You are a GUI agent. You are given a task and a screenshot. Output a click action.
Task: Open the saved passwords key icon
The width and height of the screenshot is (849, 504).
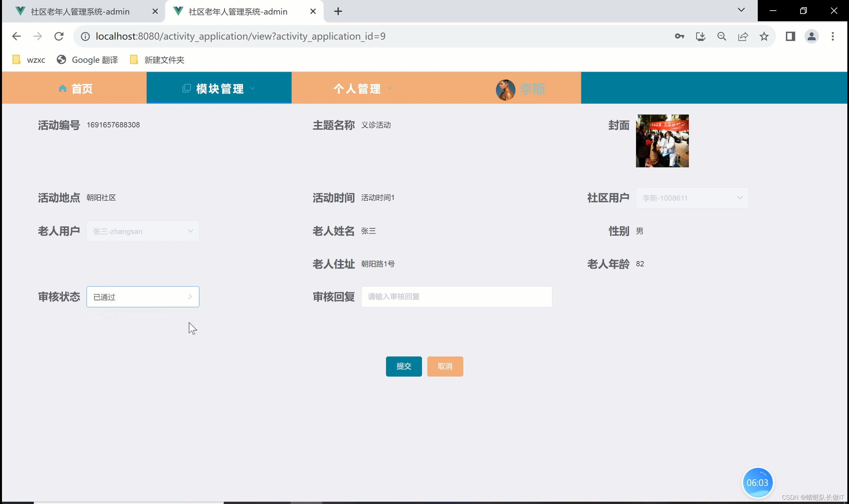click(679, 36)
